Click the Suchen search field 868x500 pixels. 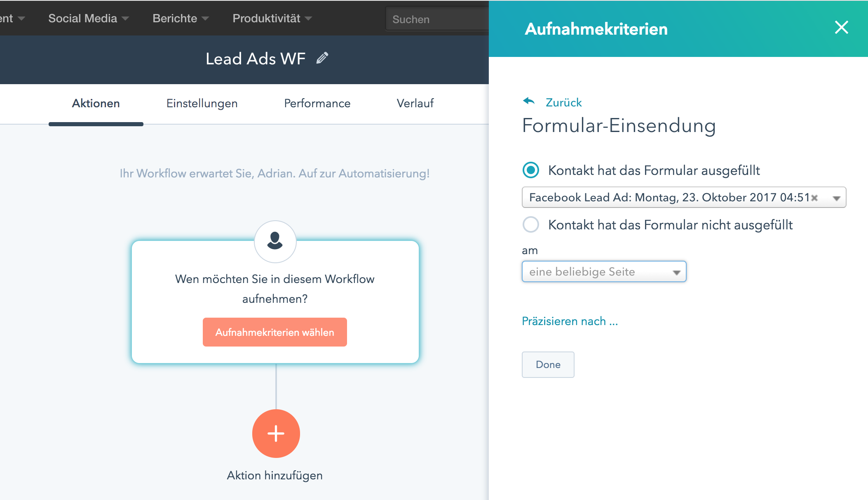coord(437,19)
